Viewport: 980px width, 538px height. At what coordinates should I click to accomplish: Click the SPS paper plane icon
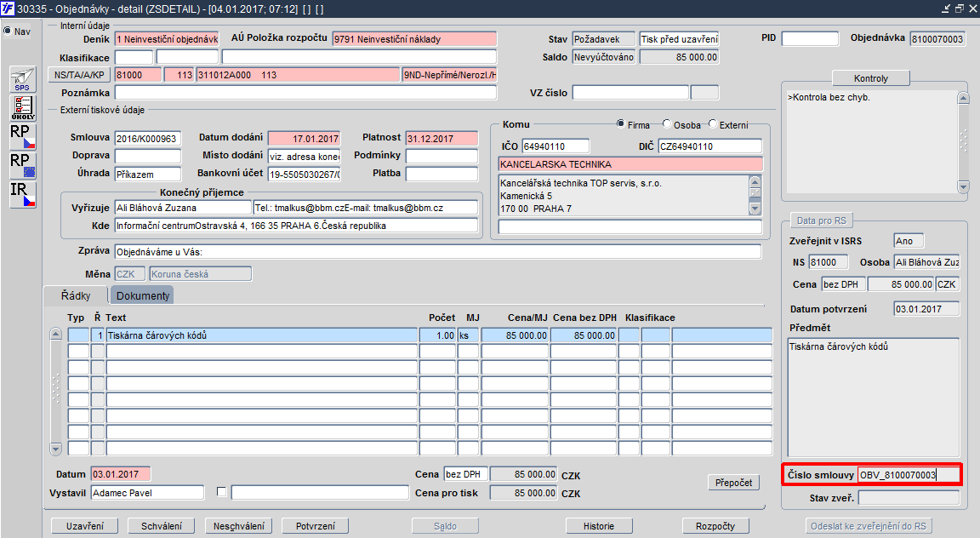click(x=22, y=79)
